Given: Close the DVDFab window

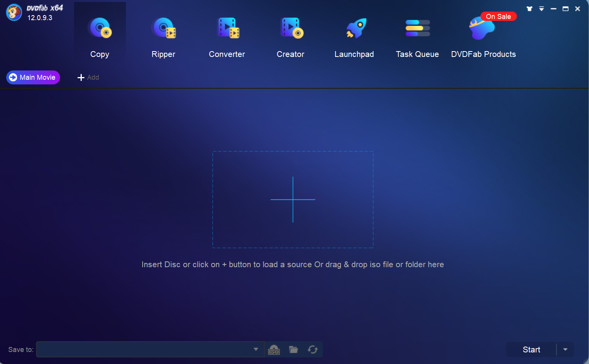Looking at the screenshot, I should pos(578,9).
